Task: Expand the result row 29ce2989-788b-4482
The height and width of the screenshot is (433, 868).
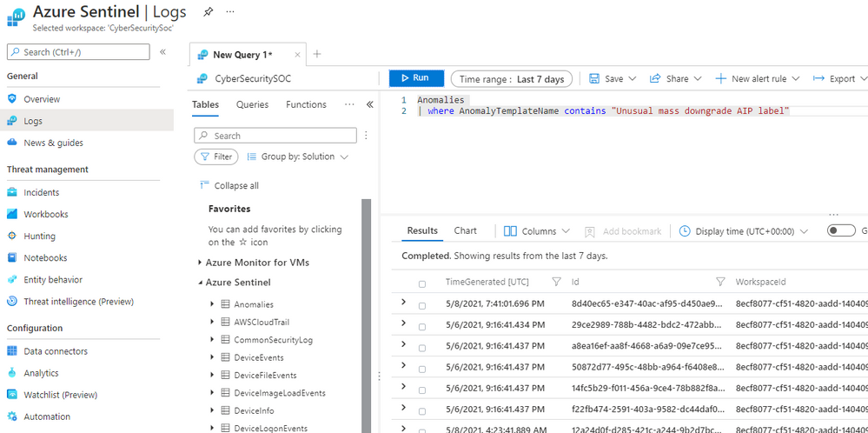Action: 403,323
